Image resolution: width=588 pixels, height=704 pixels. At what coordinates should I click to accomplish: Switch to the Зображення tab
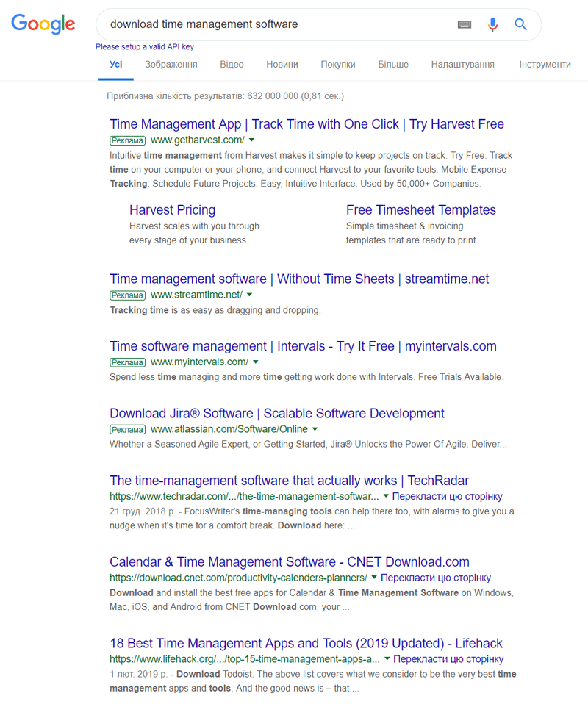tap(171, 65)
